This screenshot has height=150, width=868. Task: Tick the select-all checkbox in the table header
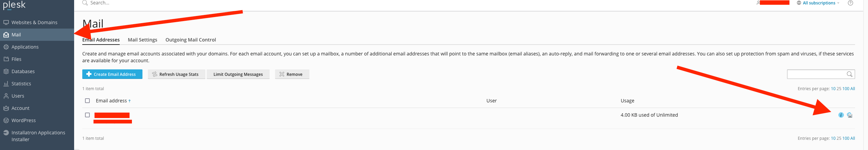pos(87,101)
